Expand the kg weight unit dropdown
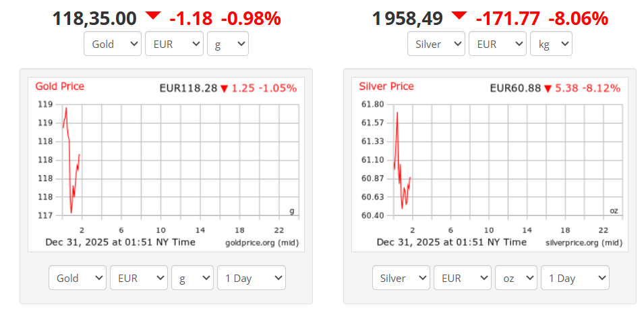The width and height of the screenshot is (644, 315). tap(551, 45)
